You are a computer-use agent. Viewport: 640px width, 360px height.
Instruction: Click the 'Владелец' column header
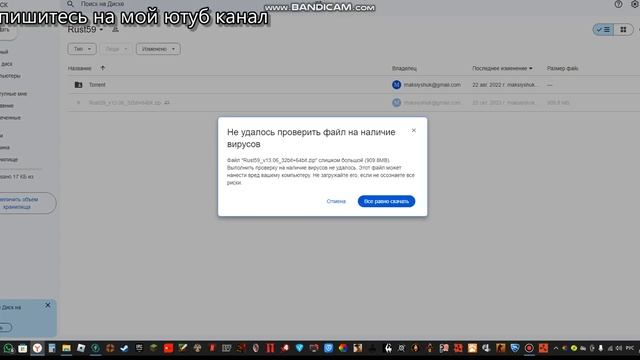[404, 68]
